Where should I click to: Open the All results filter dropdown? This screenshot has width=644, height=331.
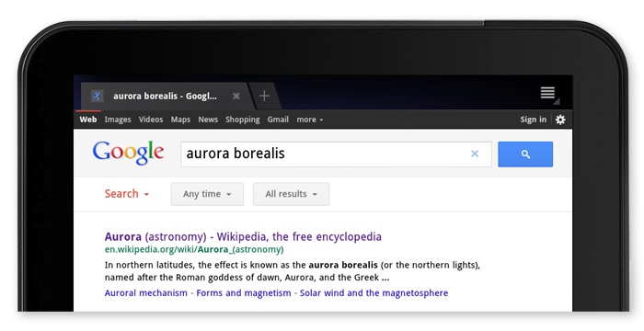292,194
